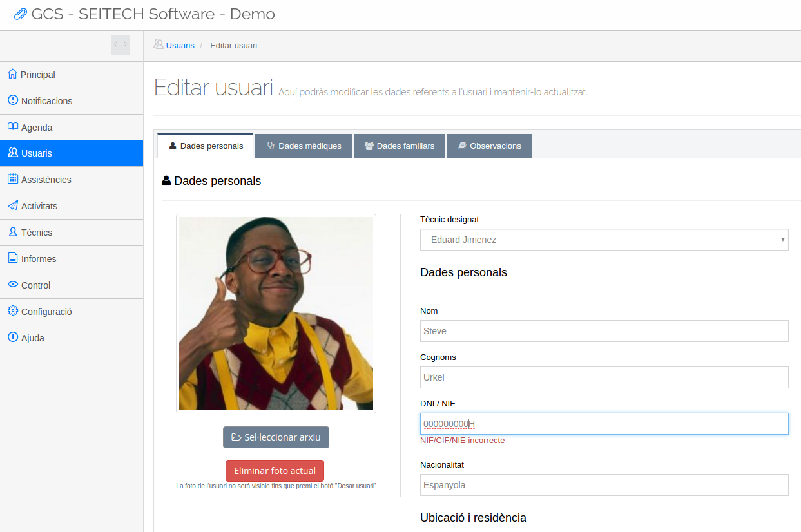Click the Assistències calendar icon

[x=13, y=179]
